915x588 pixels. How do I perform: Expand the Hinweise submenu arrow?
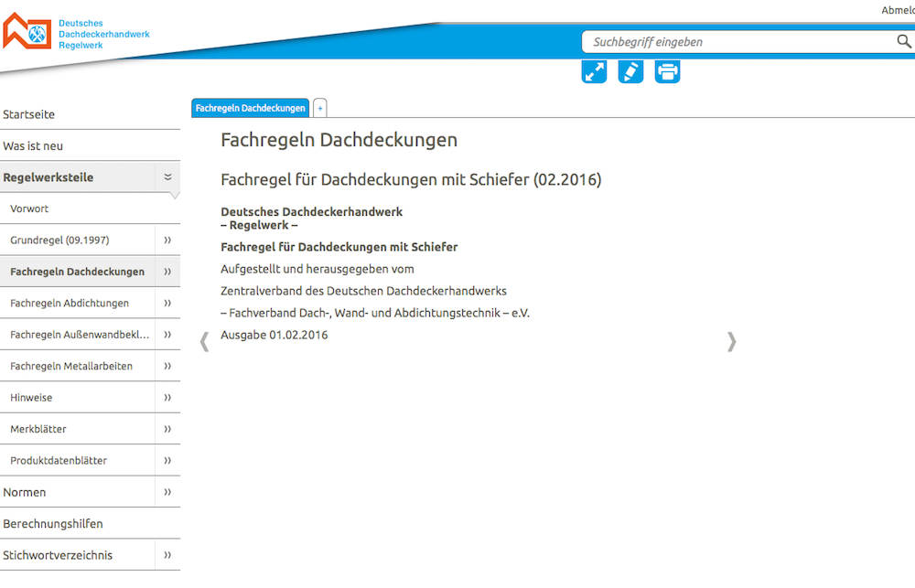(x=168, y=398)
